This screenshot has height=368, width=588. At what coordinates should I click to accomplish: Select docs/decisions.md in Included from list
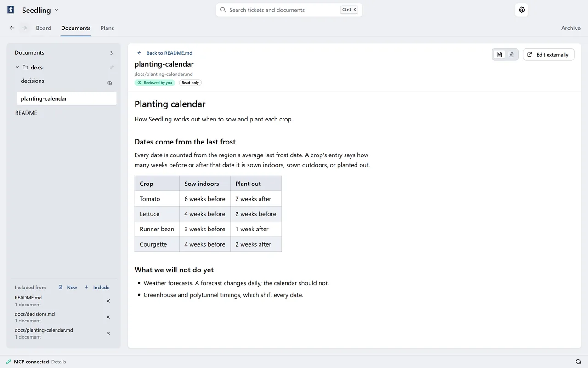tap(34, 314)
